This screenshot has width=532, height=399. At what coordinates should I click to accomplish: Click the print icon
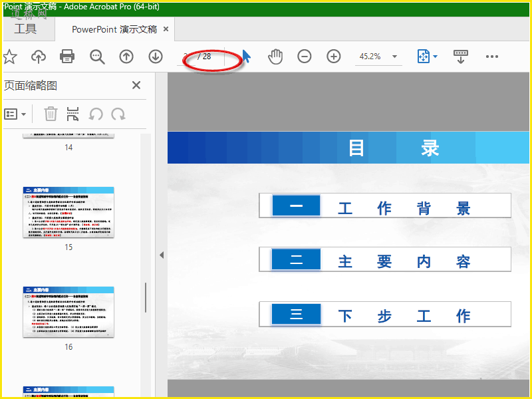point(67,57)
